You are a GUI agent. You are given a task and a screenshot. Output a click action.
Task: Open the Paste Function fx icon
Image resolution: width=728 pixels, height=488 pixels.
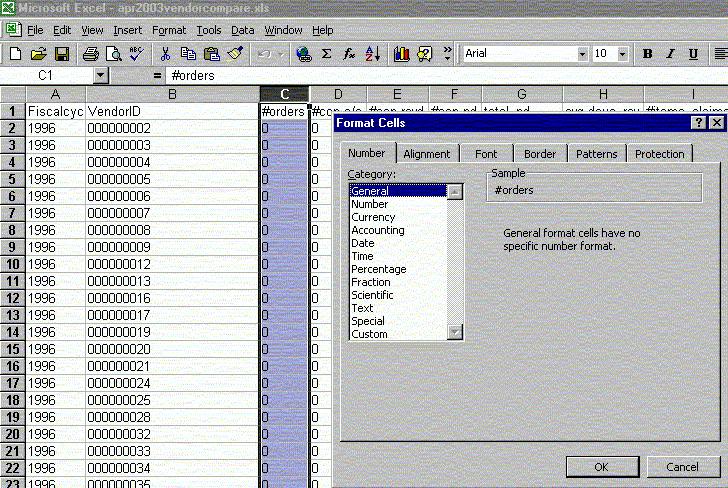(x=349, y=54)
